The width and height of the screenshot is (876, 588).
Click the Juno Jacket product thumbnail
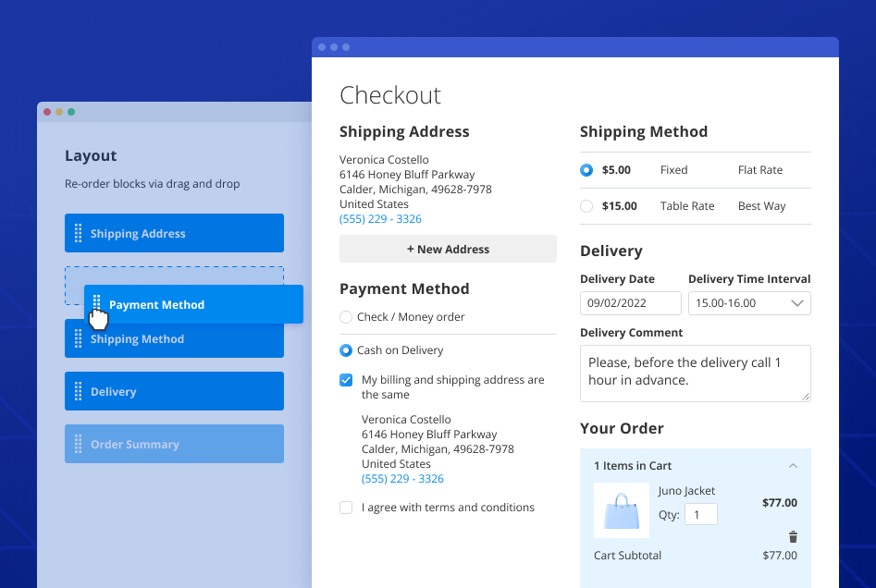click(x=621, y=510)
